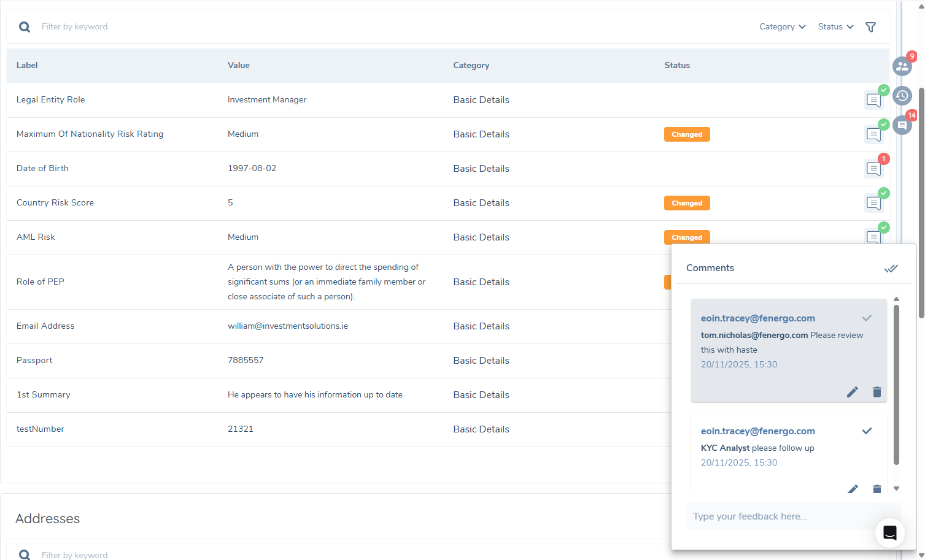This screenshot has width=925, height=560.
Task: Click the green resolved badge on AML Risk comment
Action: pyautogui.click(x=883, y=227)
